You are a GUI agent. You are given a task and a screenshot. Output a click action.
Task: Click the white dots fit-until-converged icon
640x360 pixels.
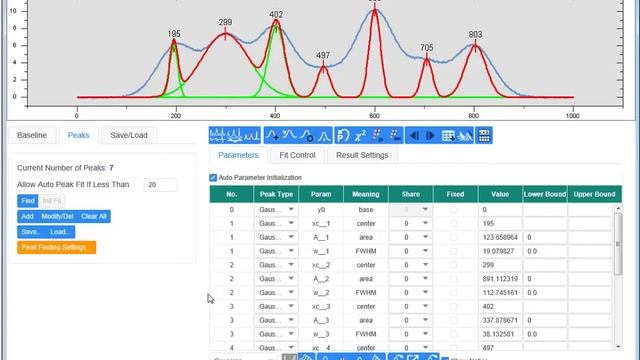pos(395,136)
